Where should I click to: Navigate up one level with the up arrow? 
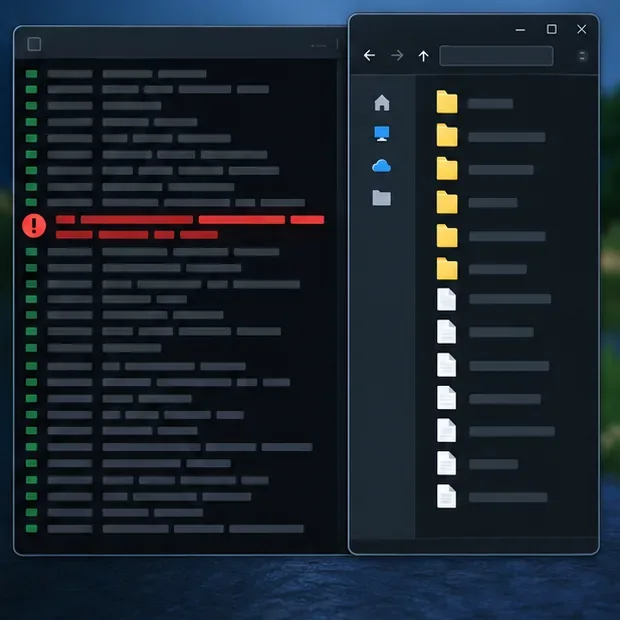pos(423,56)
